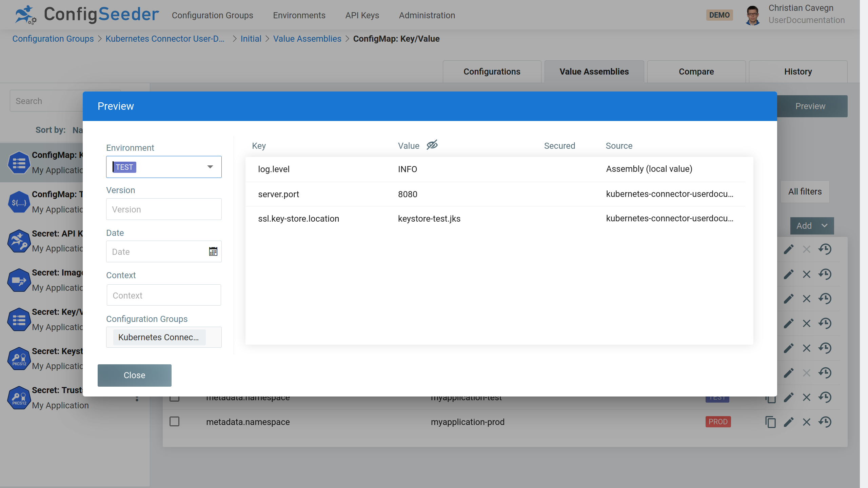Click the Date picker calendar icon
This screenshot has height=488, width=868.
pos(213,251)
